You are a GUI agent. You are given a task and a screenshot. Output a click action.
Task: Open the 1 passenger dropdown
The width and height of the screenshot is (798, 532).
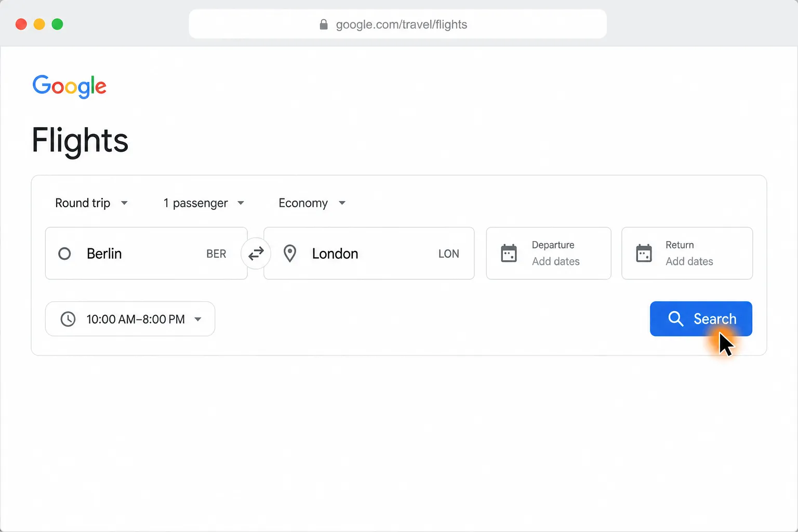coord(204,203)
